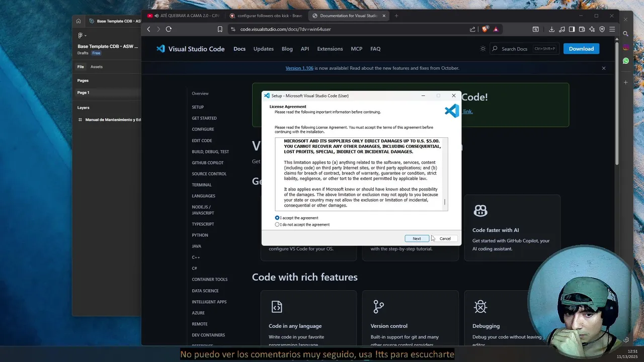Open Leo AI sparkle icon
Viewport: 644px width, 362px height.
tap(592, 29)
